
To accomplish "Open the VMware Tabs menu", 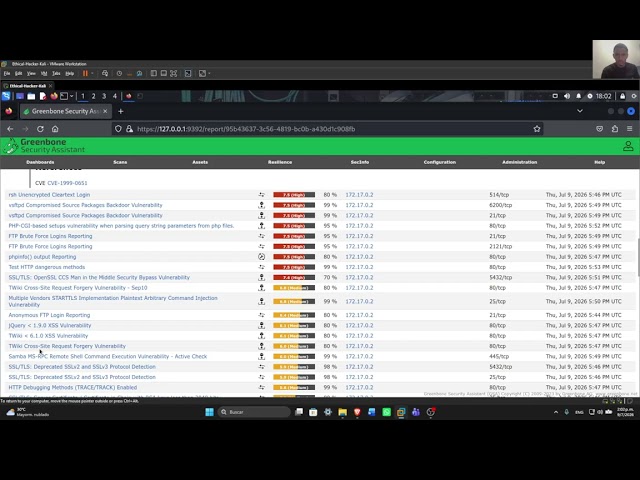I will (x=56, y=73).
